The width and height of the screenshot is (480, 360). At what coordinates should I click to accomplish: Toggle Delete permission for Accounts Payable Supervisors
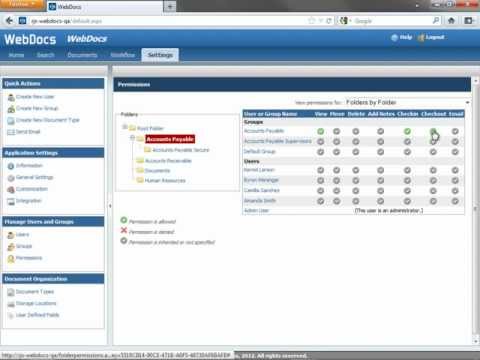click(x=356, y=142)
